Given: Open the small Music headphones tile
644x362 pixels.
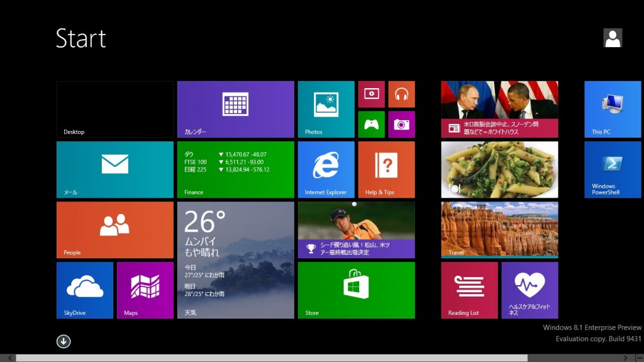Looking at the screenshot, I should tap(402, 94).
